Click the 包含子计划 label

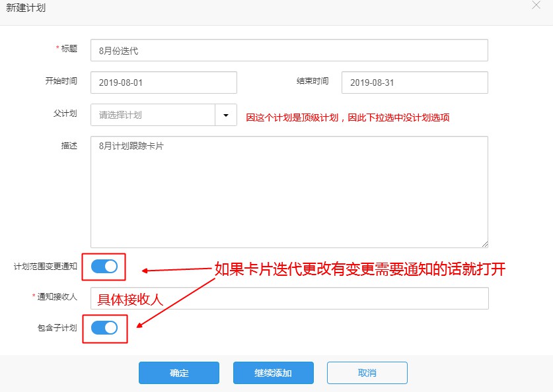(57, 328)
